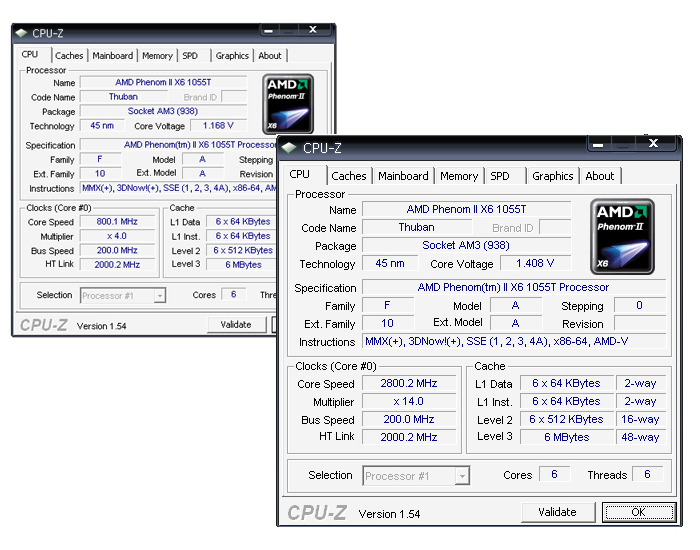Click the x 4.0 multiplier value
Image resolution: width=700 pixels, height=550 pixels.
coord(117,236)
